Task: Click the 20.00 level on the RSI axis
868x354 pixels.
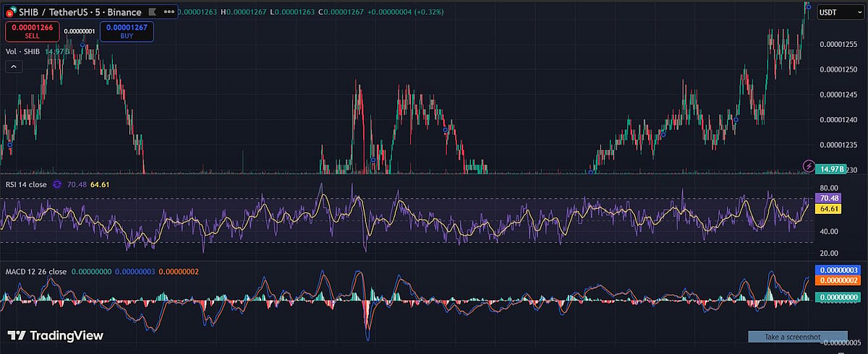Action: tap(830, 254)
